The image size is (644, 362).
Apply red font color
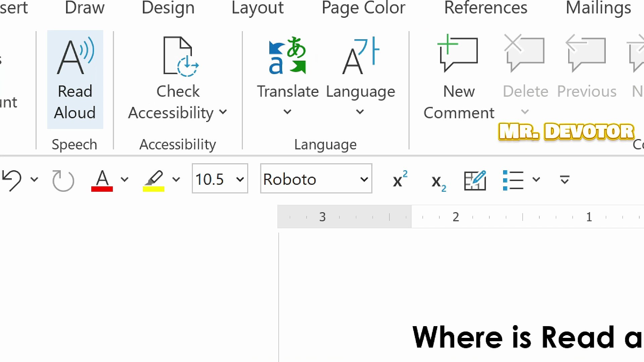point(102,180)
